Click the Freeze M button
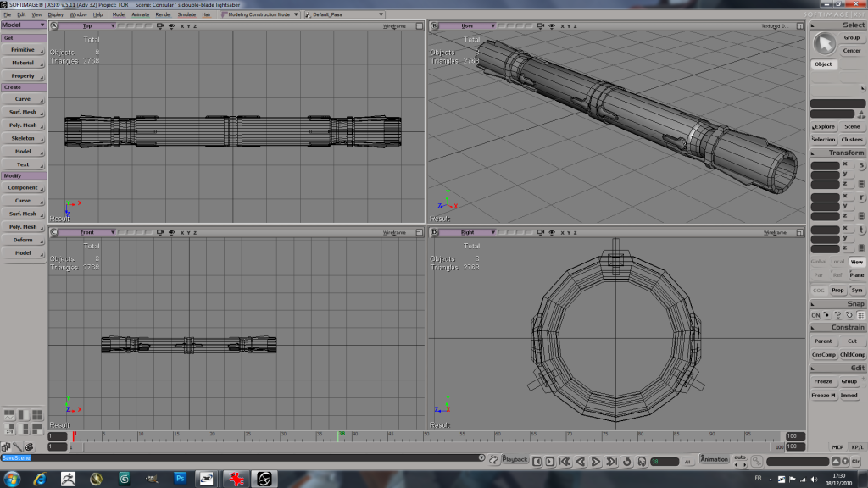Image resolution: width=868 pixels, height=488 pixels. (x=823, y=396)
